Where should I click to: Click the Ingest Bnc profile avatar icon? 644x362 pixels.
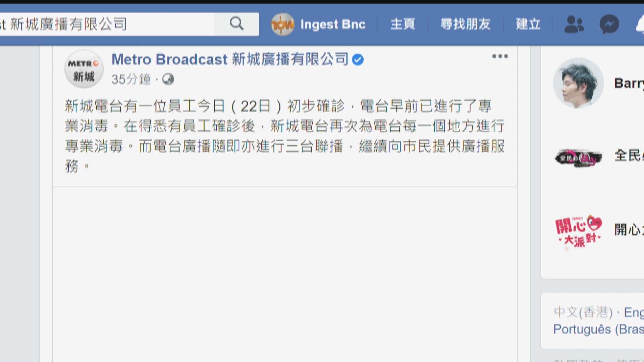[x=283, y=24]
